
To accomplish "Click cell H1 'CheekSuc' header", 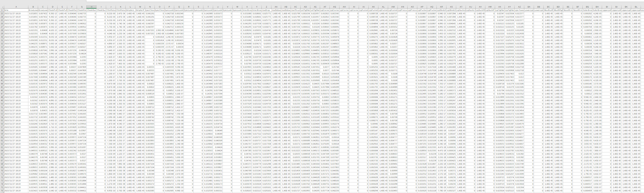I will pyautogui.click(x=91, y=10).
